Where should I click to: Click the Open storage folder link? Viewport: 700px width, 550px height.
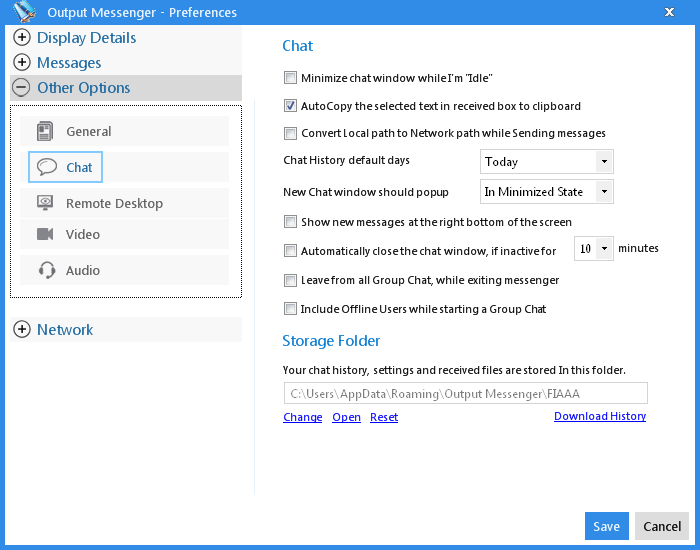click(x=346, y=417)
